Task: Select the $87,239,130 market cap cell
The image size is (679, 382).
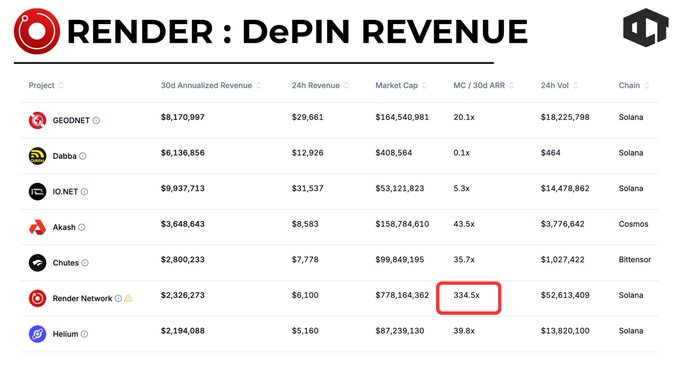Action: point(400,330)
